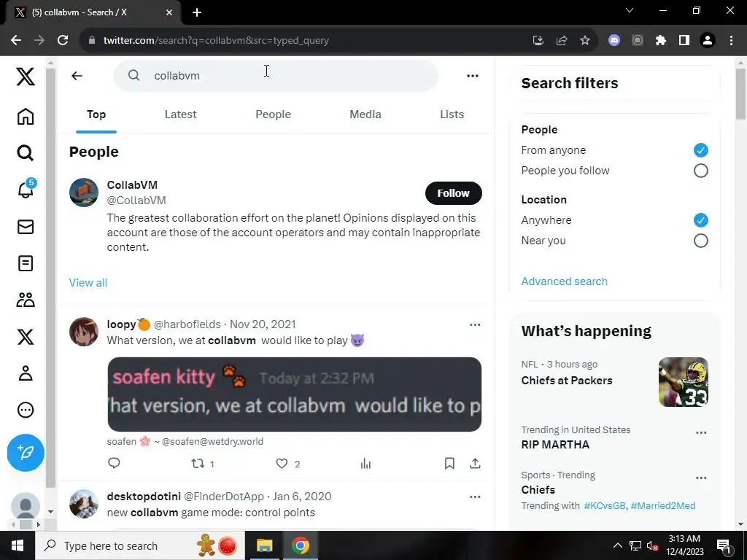Open Notifications bell with 5 badge
This screenshot has width=747, height=560.
[x=26, y=189]
